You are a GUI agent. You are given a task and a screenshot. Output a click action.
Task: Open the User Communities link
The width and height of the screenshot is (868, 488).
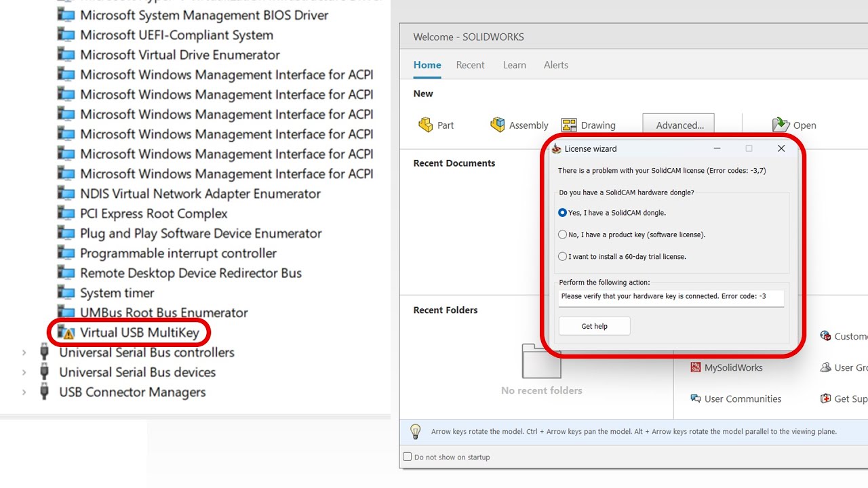[743, 399]
